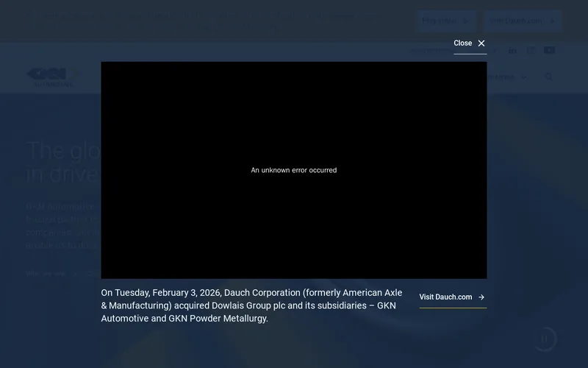Click the dimmed 'Play video' button in the top banner

click(445, 21)
